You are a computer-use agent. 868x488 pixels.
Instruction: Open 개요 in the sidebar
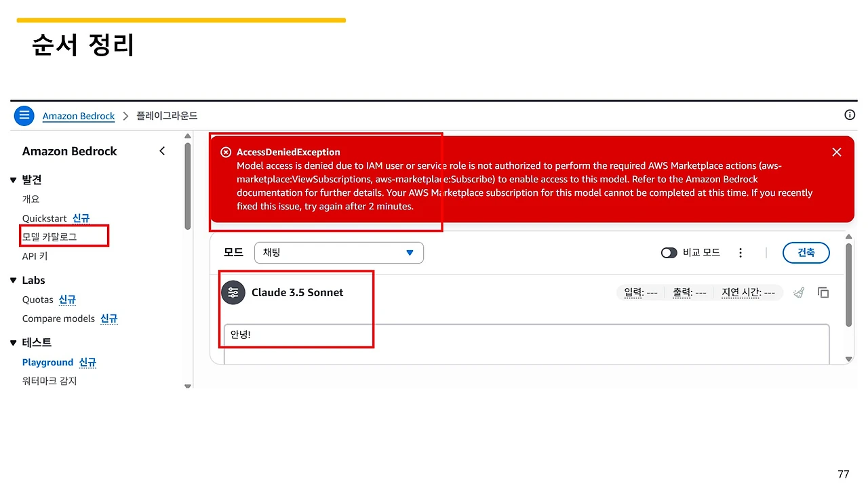pyautogui.click(x=31, y=199)
